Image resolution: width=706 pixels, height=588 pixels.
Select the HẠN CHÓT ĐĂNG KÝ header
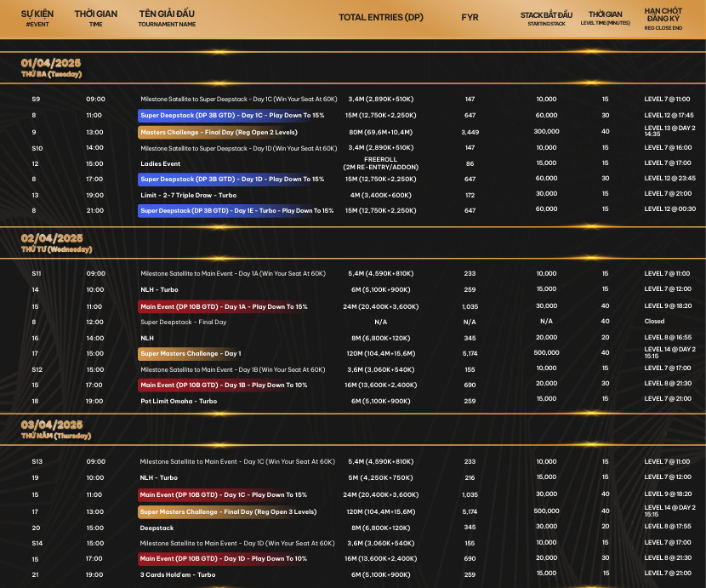click(663, 19)
